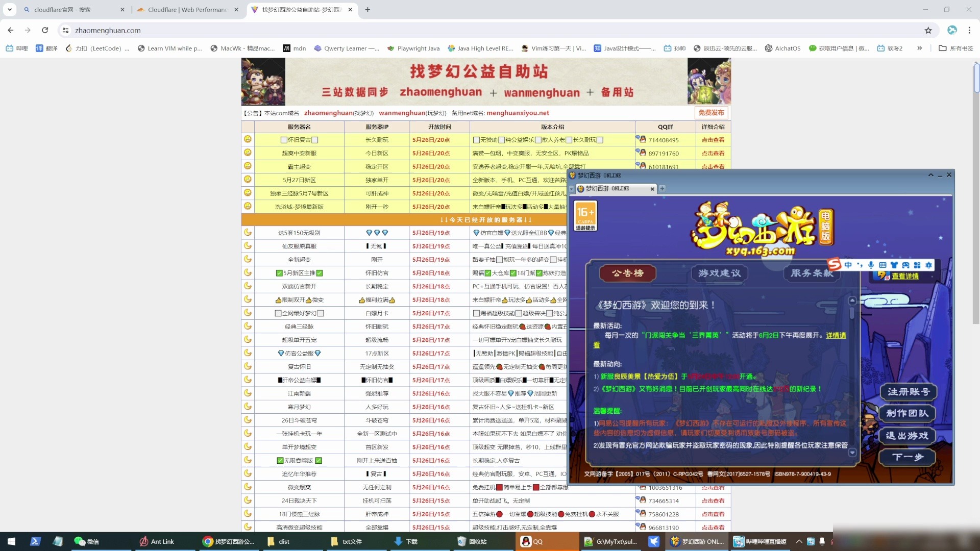Toggle Sogou punctuation mode

(860, 265)
